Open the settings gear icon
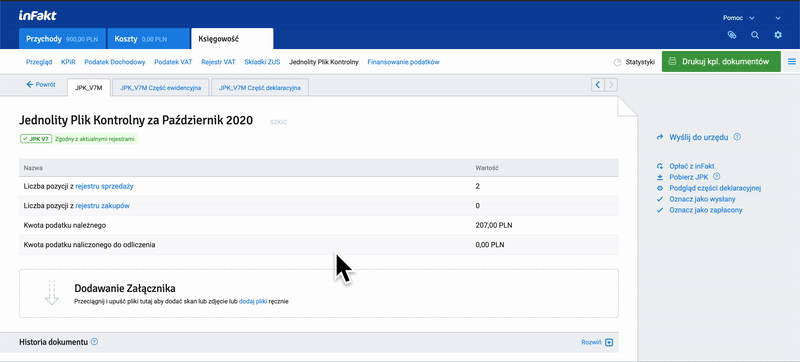Screen dimensions: 800x362 (x=778, y=35)
